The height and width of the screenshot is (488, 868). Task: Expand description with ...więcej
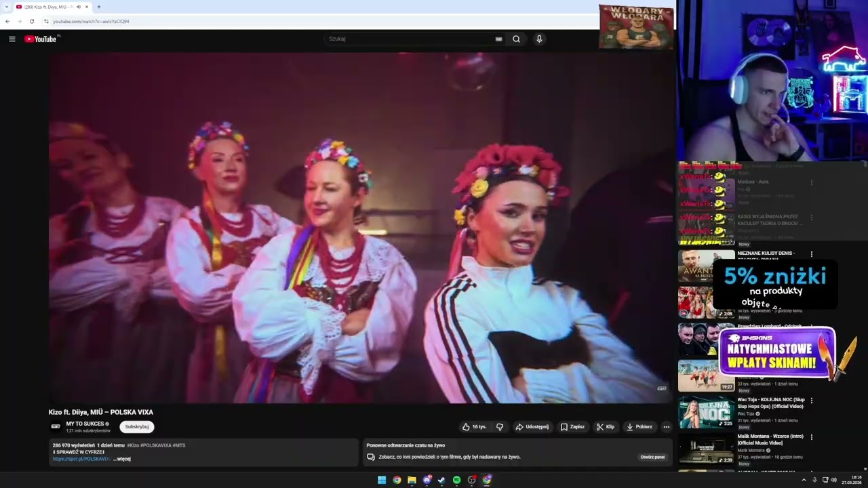[122, 459]
